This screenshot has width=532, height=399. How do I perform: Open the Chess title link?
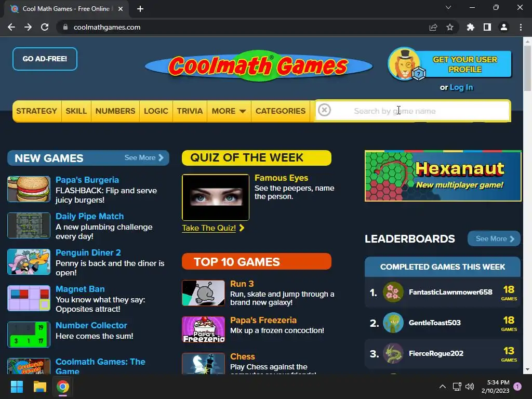(x=243, y=356)
